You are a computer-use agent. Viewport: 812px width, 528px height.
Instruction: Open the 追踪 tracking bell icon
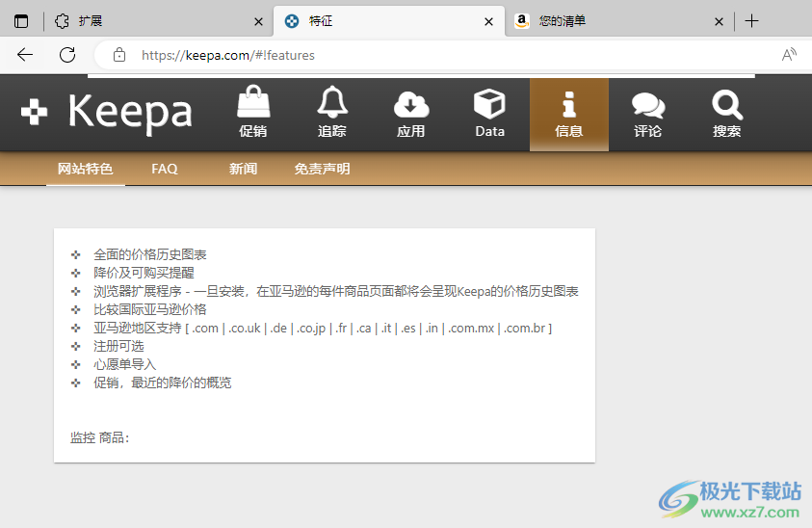[332, 113]
